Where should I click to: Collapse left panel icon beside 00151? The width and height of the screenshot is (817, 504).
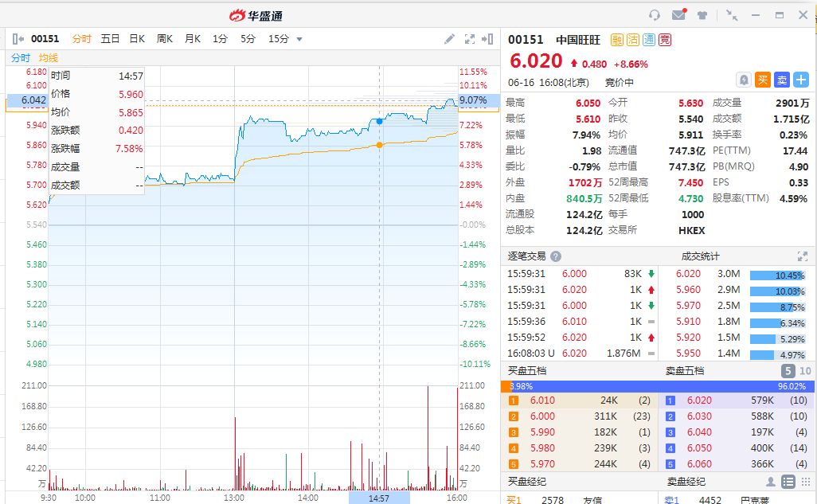click(x=18, y=38)
